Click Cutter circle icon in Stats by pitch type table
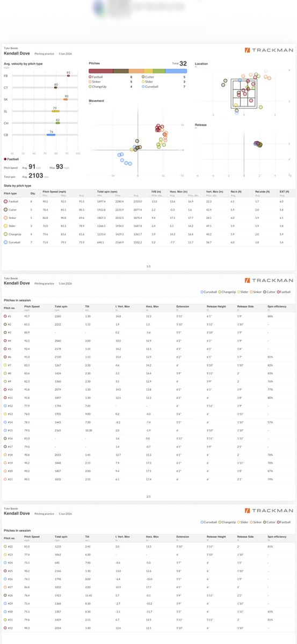 [6, 209]
